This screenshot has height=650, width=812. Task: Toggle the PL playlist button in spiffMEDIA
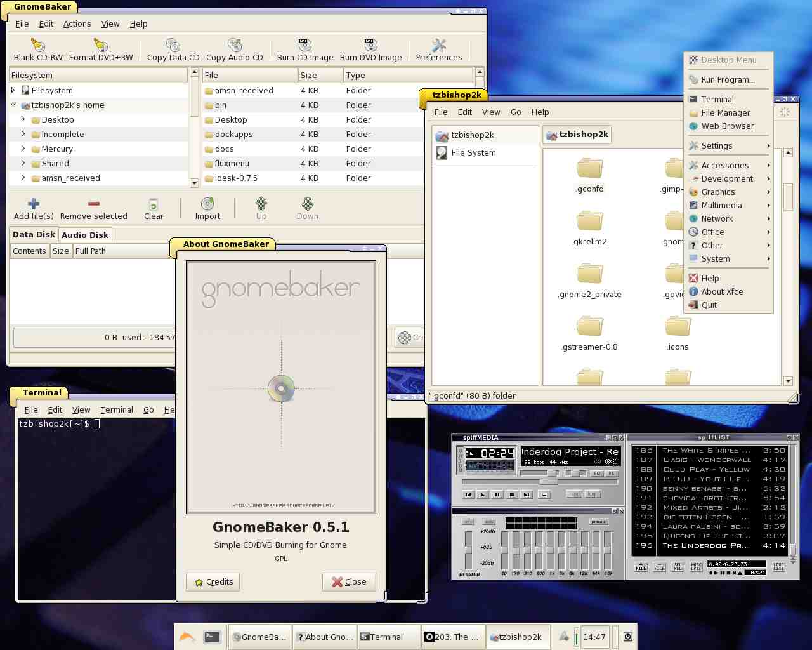[612, 474]
